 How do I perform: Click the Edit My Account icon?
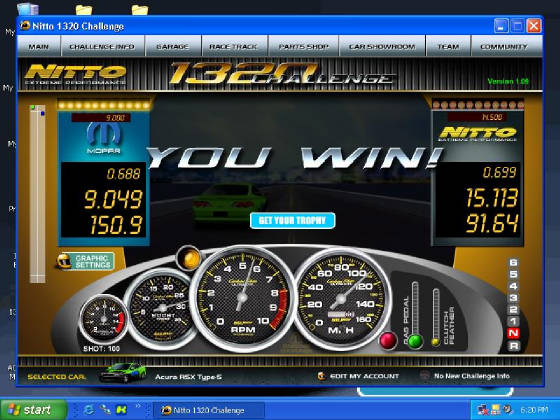[x=321, y=376]
